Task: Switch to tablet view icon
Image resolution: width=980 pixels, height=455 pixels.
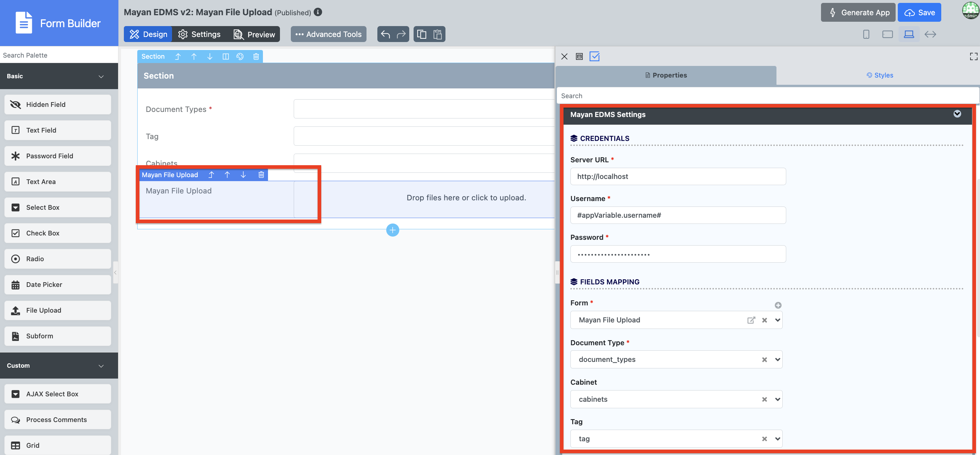Action: [888, 34]
